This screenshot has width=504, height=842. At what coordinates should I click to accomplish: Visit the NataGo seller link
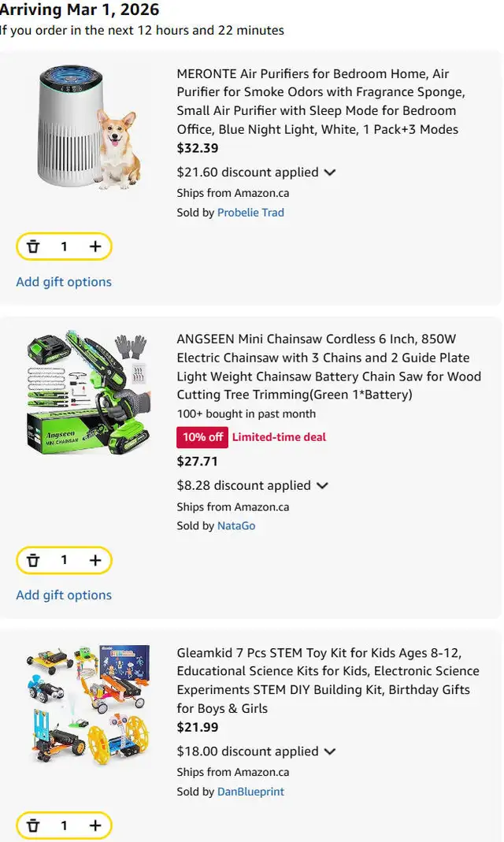236,525
